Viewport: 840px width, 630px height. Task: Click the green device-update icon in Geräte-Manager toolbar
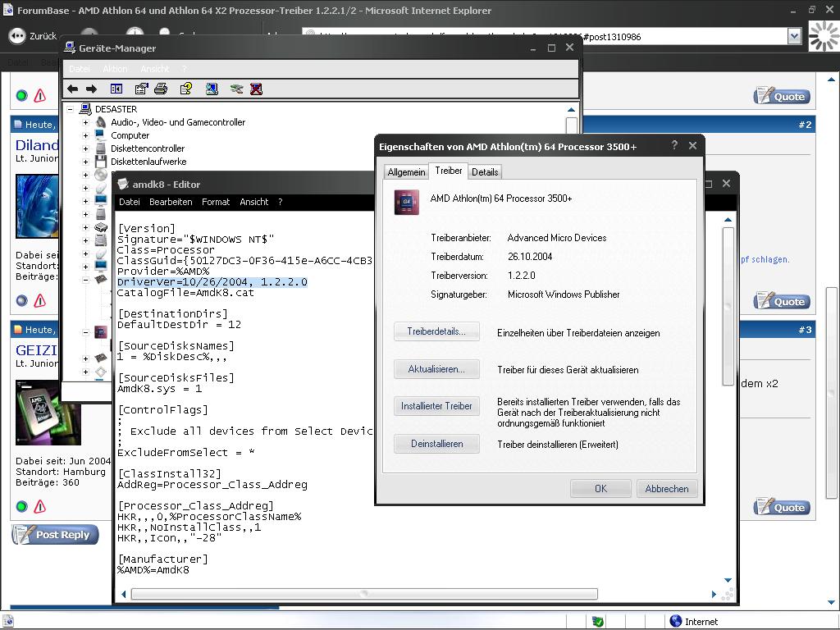tap(236, 89)
